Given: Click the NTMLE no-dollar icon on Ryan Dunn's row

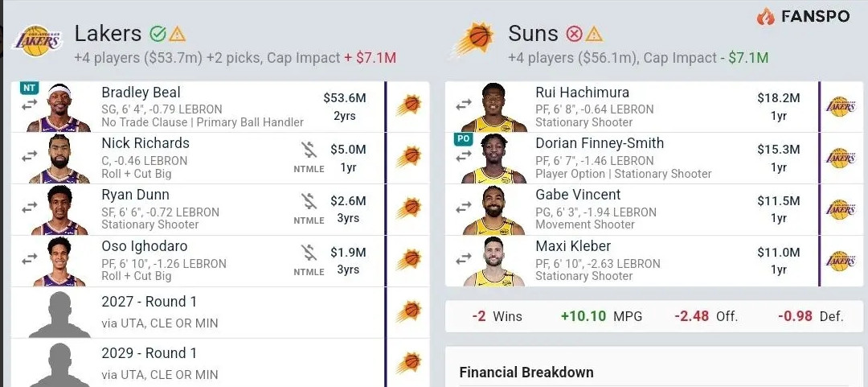Looking at the screenshot, I should point(309,202).
